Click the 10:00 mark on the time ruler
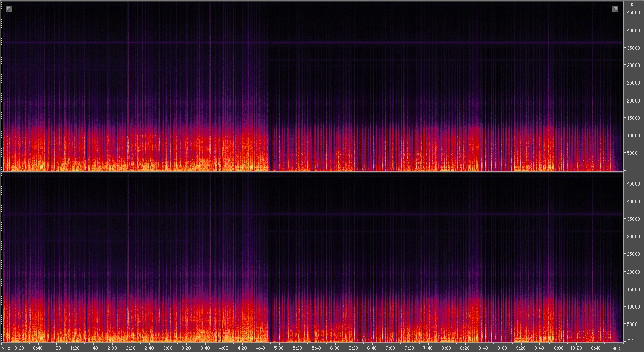 557,348
